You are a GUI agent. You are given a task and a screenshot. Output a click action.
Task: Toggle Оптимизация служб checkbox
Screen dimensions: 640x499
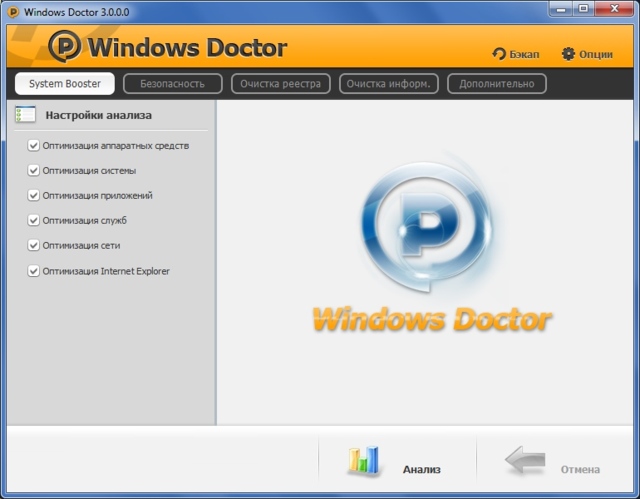(x=34, y=221)
